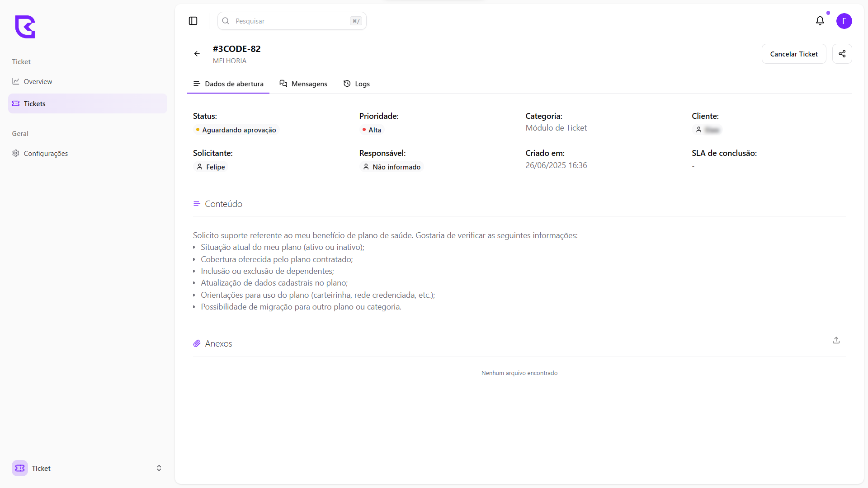
Task: Click the Alta priority badge
Action: click(x=371, y=130)
